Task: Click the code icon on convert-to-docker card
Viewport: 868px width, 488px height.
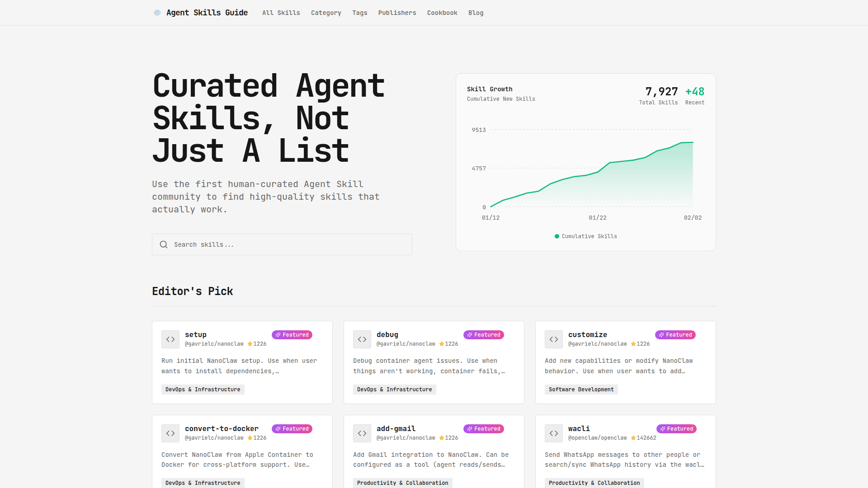Action: (x=170, y=433)
